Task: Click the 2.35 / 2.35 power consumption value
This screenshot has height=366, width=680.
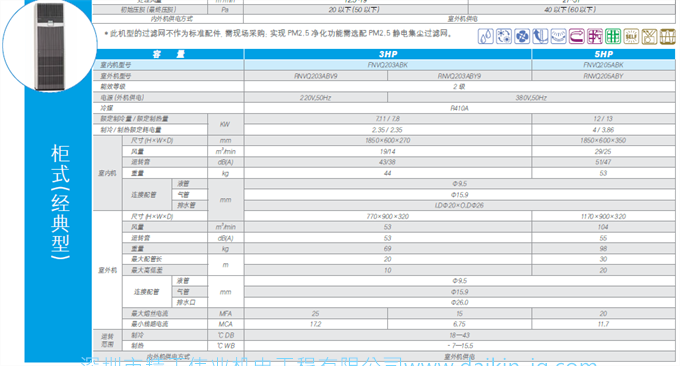Action: [x=388, y=130]
